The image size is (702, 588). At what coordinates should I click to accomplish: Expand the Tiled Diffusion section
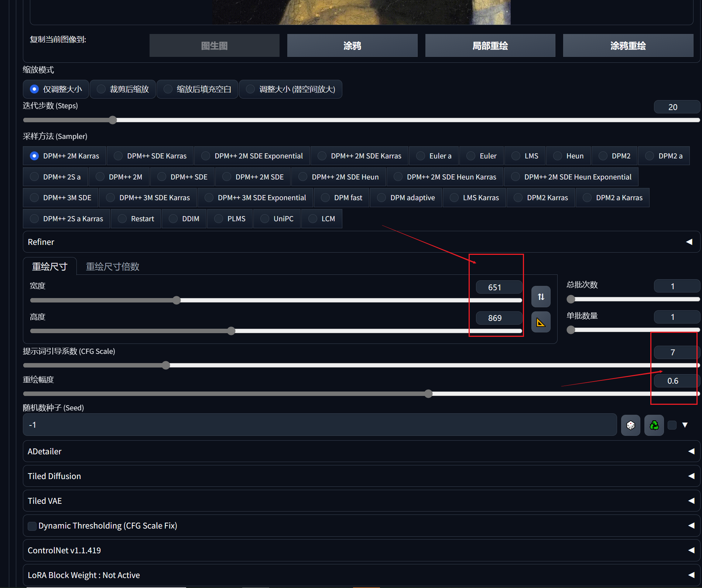click(x=362, y=476)
